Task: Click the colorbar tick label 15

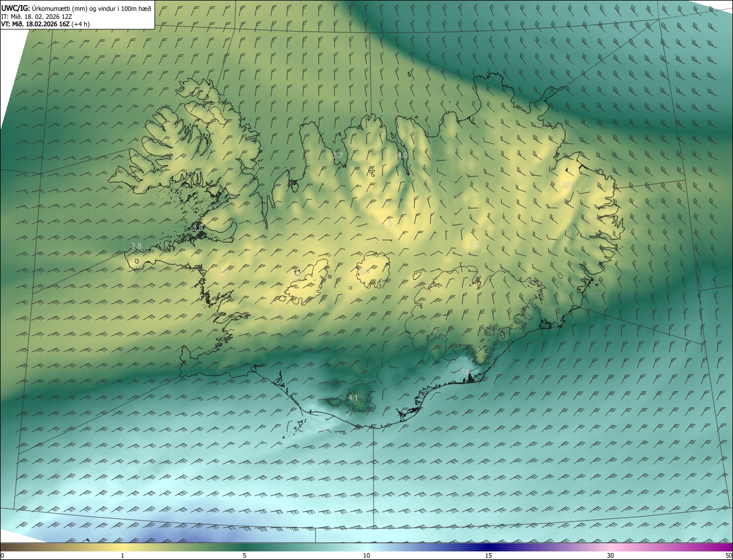Action: (488, 555)
